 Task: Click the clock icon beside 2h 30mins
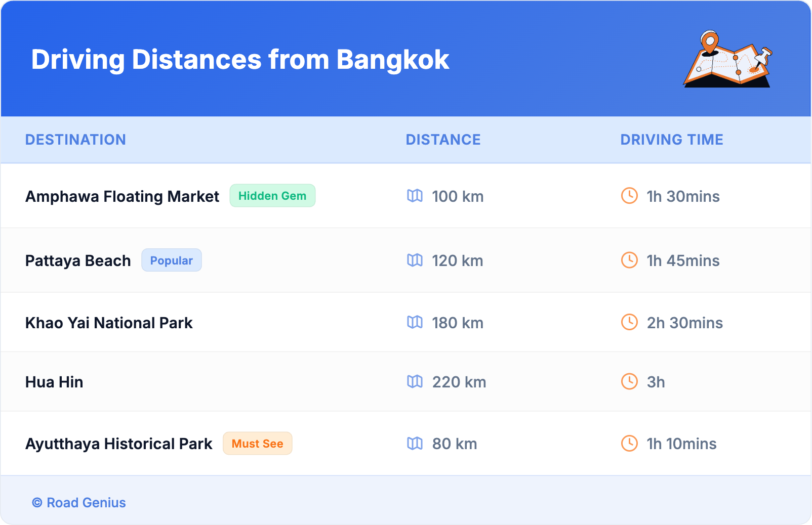tap(629, 322)
